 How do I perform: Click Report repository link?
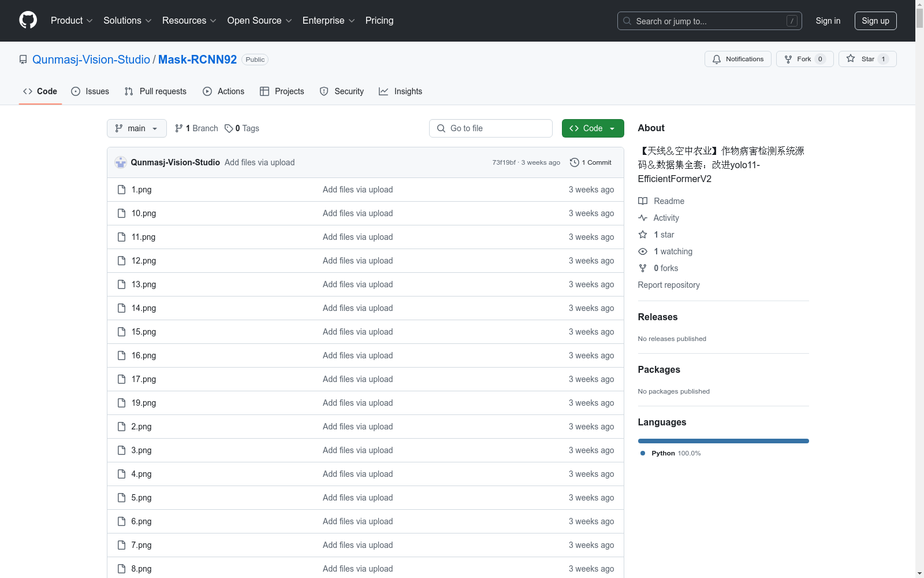(x=669, y=285)
